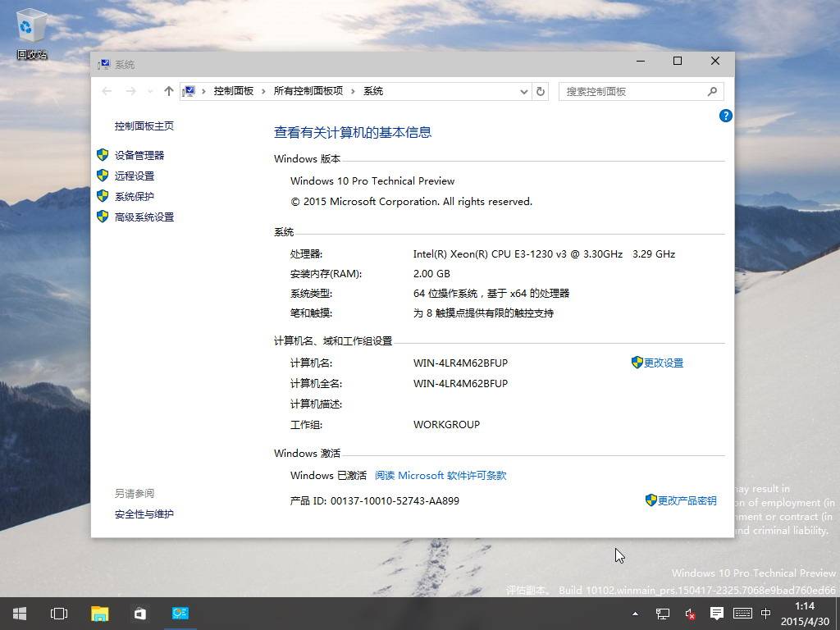Viewport: 840px width, 630px height.
Task: Select 所有控制面板项 breadcrumb
Action: point(308,91)
